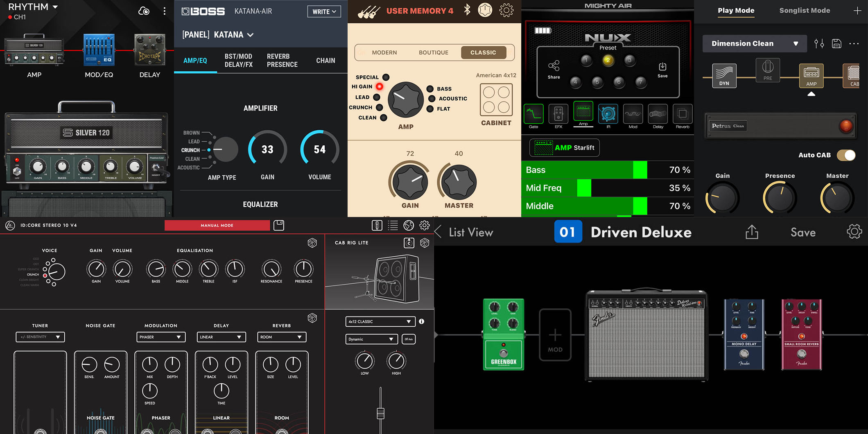Select the HI GAIN amp voicing
The height and width of the screenshot is (434, 868).
pyautogui.click(x=380, y=86)
